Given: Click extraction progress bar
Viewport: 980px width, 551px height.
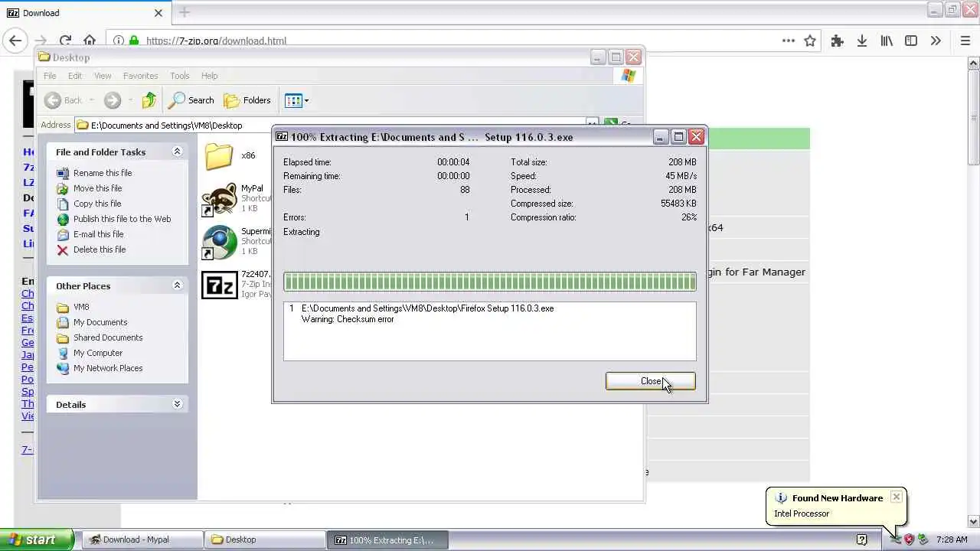Looking at the screenshot, I should (x=490, y=282).
